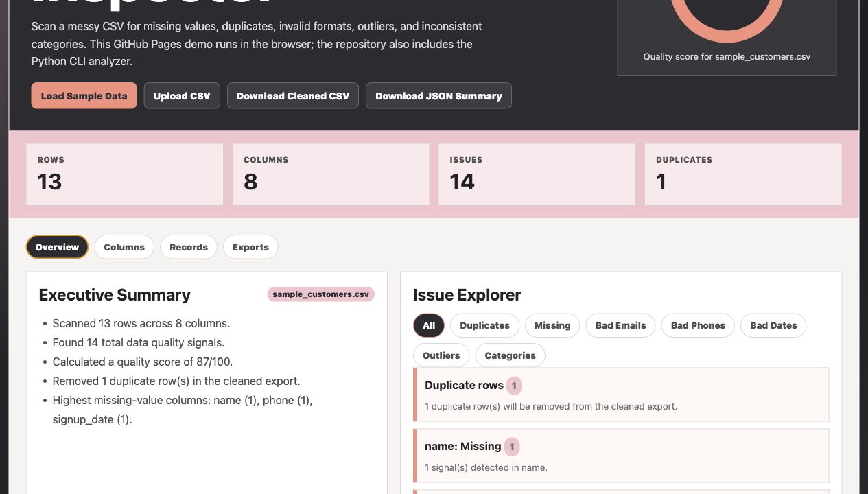The width and height of the screenshot is (868, 494).
Task: Click the 'Highest missing-value columns' summary line
Action: 183,410
